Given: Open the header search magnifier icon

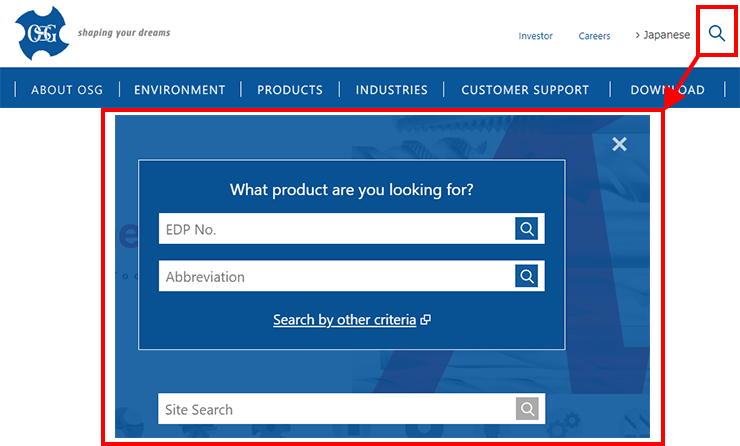Looking at the screenshot, I should pos(716,33).
